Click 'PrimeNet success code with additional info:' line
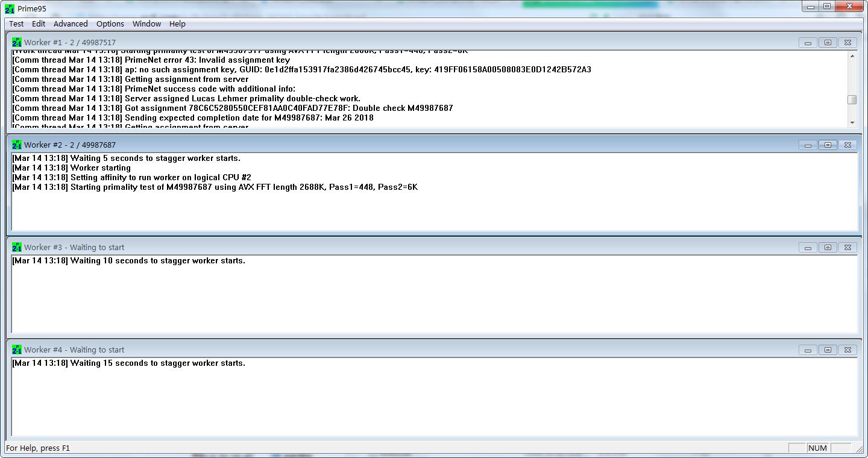The width and height of the screenshot is (868, 458). tap(154, 89)
